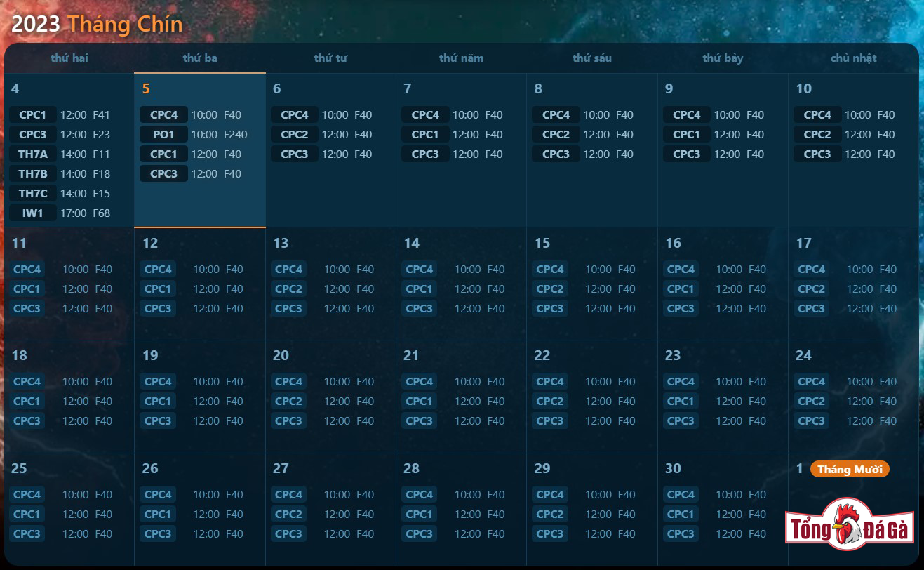Click the Tháng Mười orange badge

pos(849,469)
